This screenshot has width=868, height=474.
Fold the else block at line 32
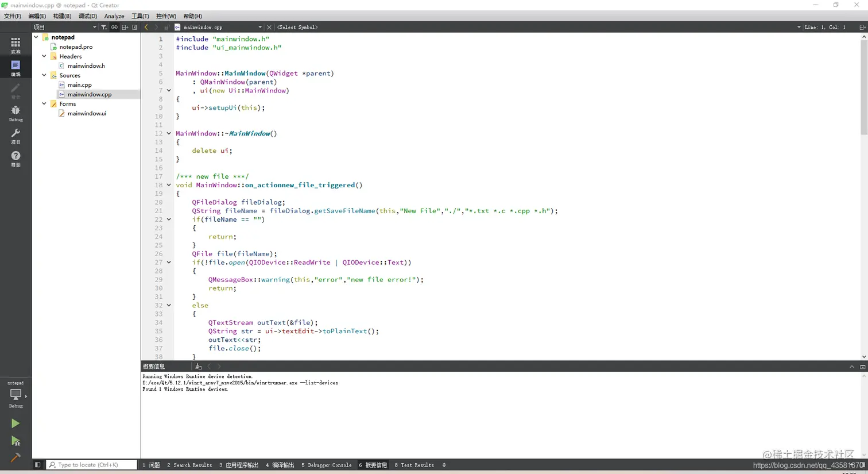169,306
